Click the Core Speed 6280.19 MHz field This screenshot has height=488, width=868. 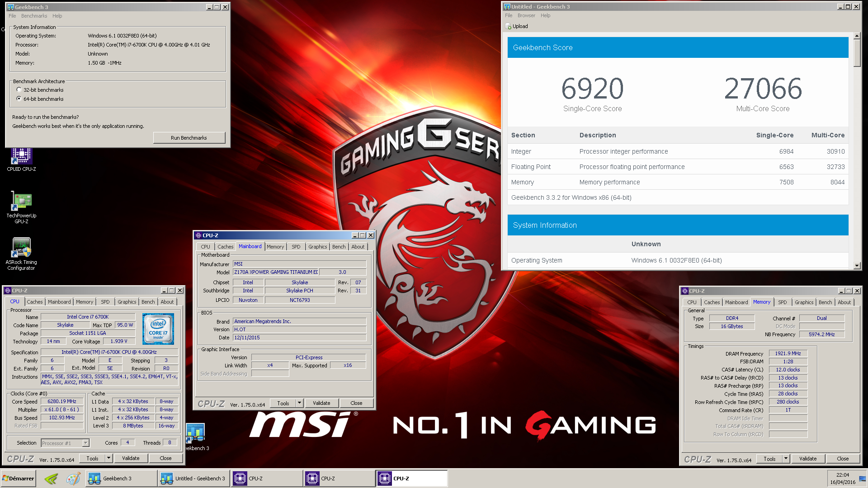(62, 401)
